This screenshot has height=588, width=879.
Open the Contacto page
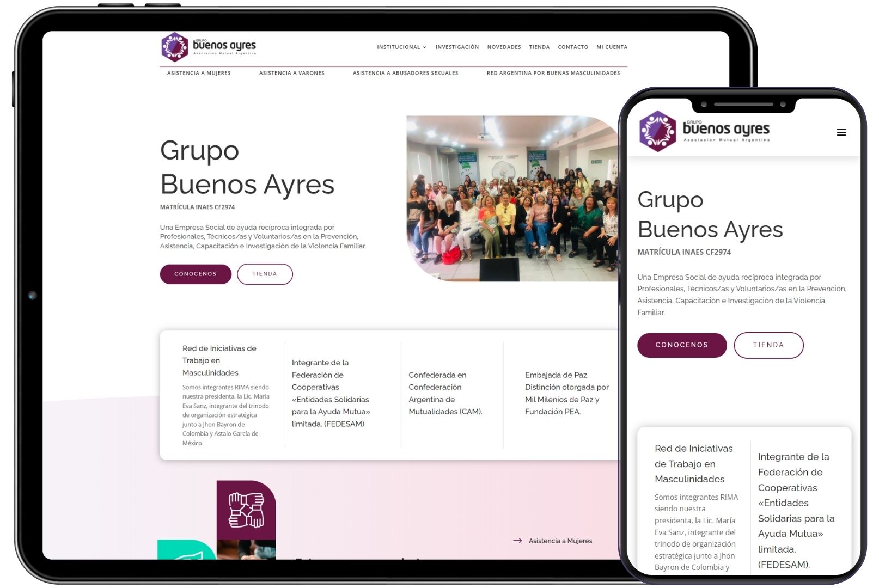573,47
